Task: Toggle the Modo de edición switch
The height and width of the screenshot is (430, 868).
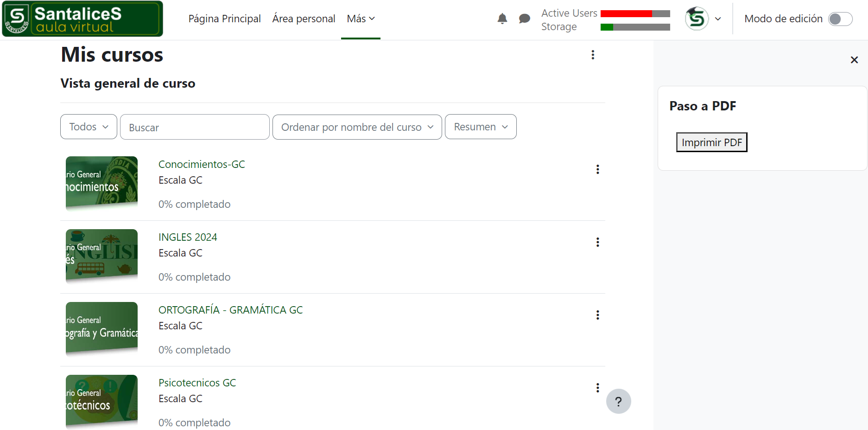Action: [840, 19]
